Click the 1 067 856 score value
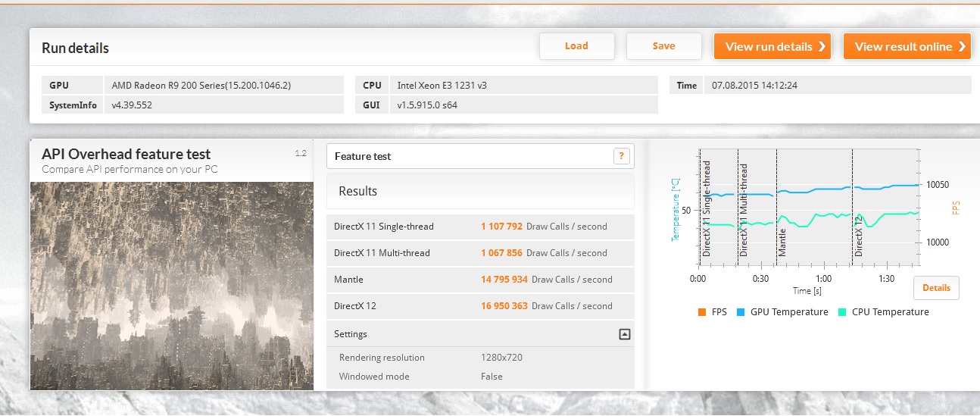980x416 pixels. point(501,252)
